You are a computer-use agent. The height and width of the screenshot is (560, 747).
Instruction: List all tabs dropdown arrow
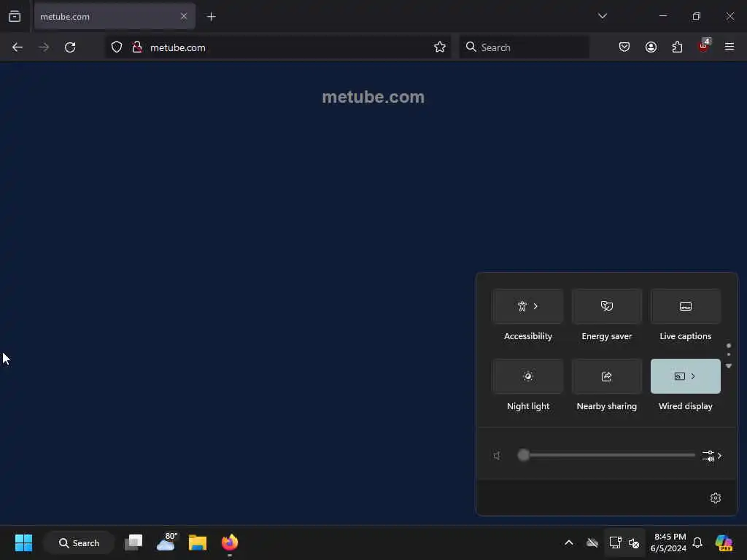coord(602,16)
